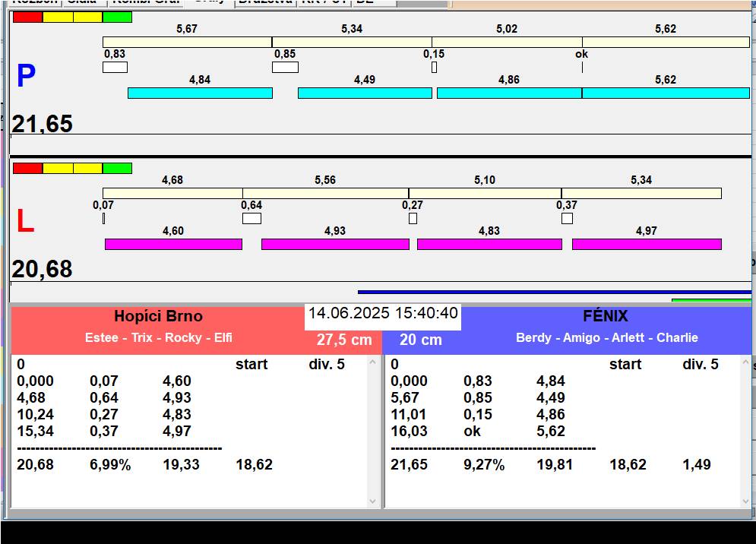Click the FÉNIX team header
The height and width of the screenshot is (544, 756).
pyautogui.click(x=606, y=317)
